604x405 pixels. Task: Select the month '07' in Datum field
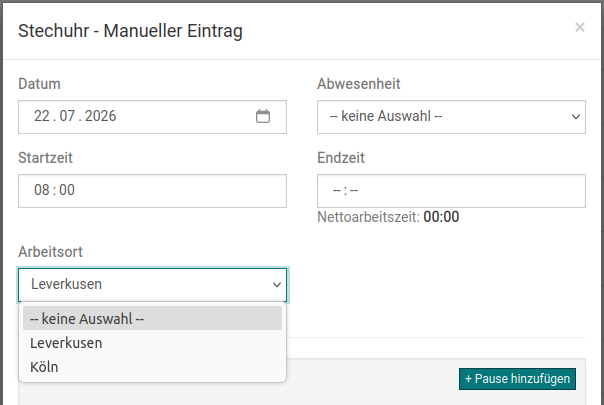(67, 116)
